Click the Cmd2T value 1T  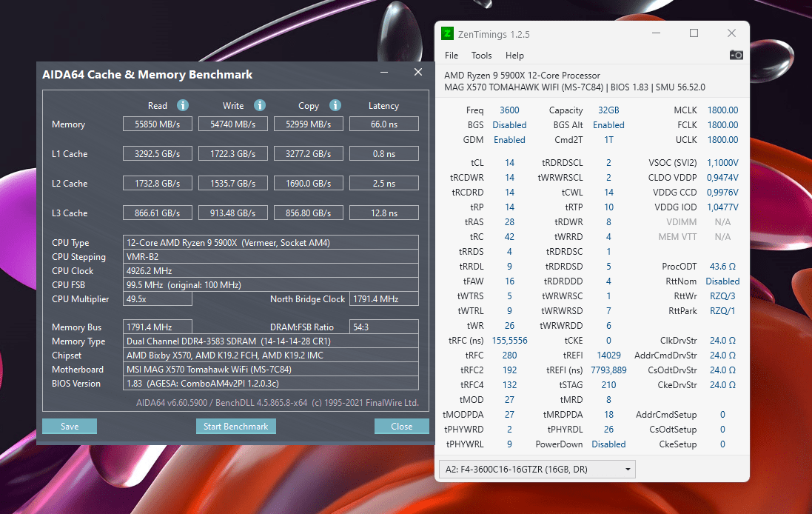608,140
